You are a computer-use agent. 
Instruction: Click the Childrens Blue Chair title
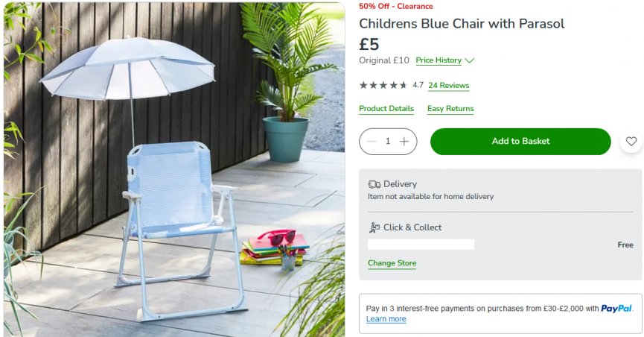coord(462,24)
